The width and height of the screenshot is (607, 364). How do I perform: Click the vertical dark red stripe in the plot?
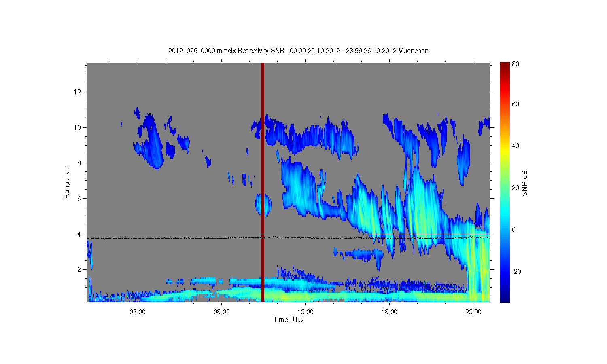(263, 182)
